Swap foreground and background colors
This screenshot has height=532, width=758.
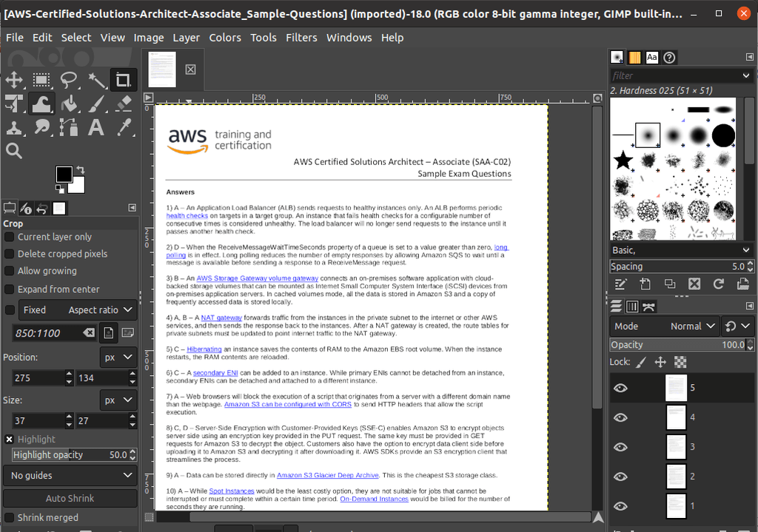(81, 169)
